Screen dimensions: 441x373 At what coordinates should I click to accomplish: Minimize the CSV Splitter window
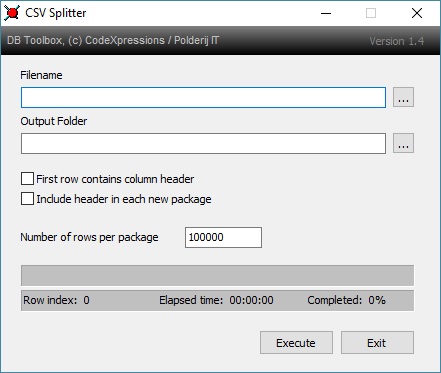point(326,13)
